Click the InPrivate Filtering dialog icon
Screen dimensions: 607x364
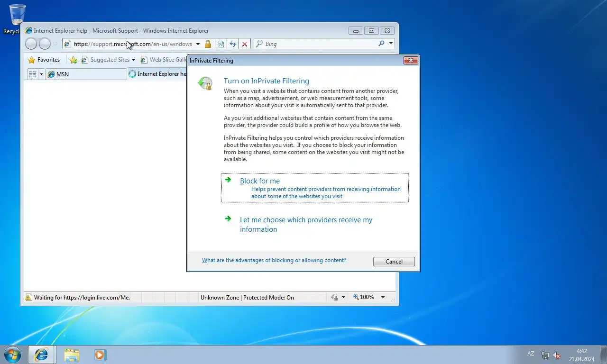[205, 83]
